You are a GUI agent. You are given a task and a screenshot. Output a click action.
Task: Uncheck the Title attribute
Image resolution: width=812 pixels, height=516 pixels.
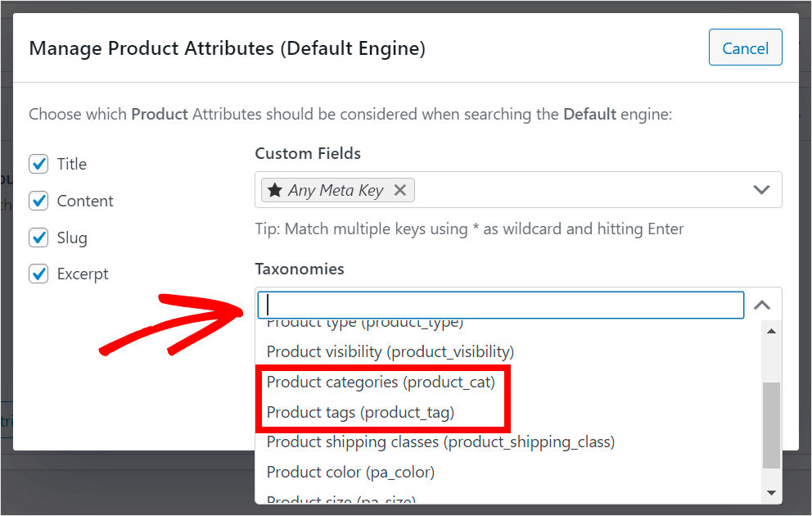tap(38, 164)
